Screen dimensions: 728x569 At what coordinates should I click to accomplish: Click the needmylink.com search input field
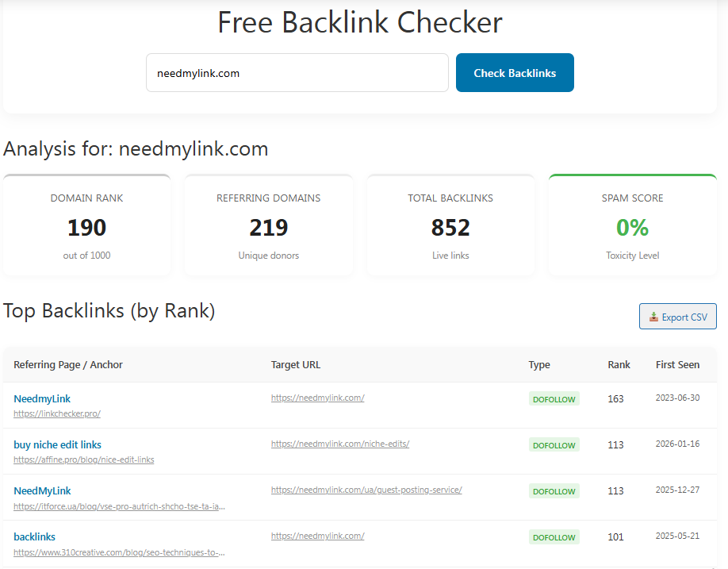pos(297,72)
